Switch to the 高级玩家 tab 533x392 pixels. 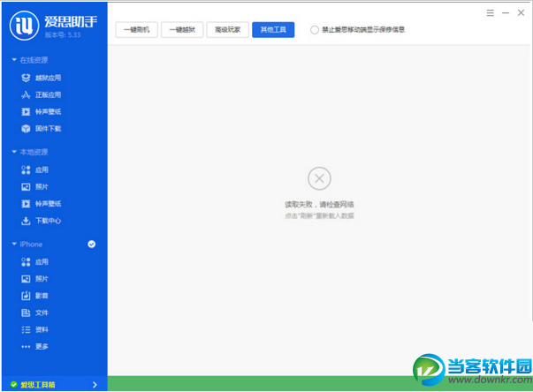coord(228,30)
